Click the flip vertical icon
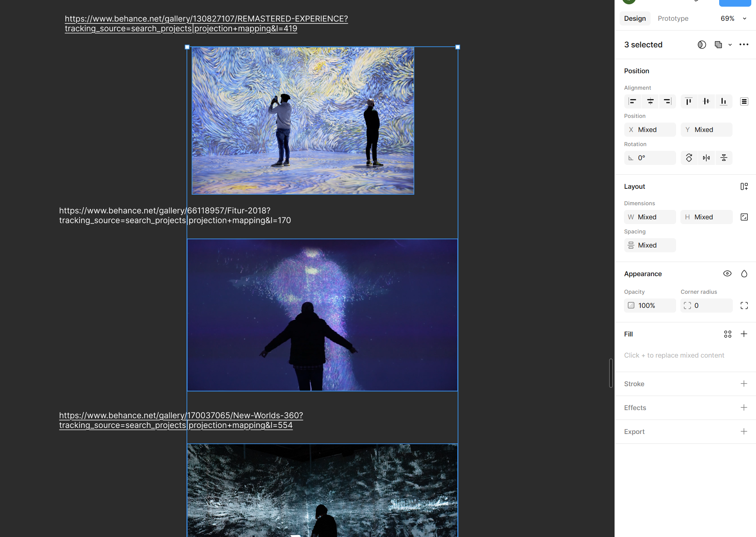The image size is (756, 537). pyautogui.click(x=724, y=158)
